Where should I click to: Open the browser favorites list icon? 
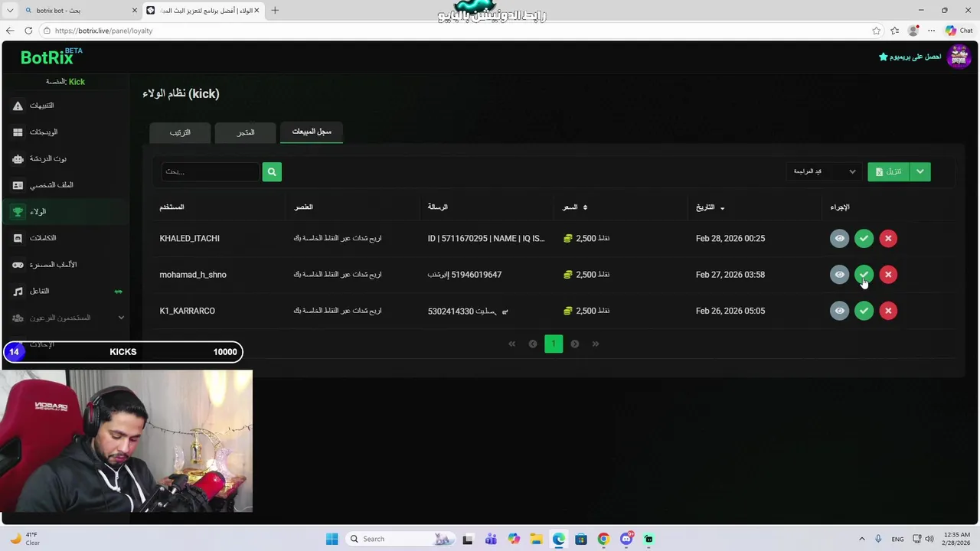894,31
